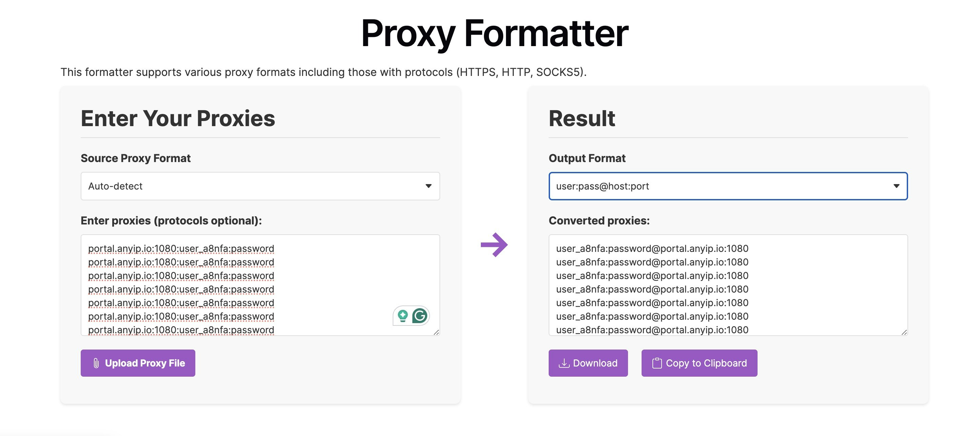Click the Upload Proxy File button
Image resolution: width=980 pixels, height=436 pixels.
(138, 363)
